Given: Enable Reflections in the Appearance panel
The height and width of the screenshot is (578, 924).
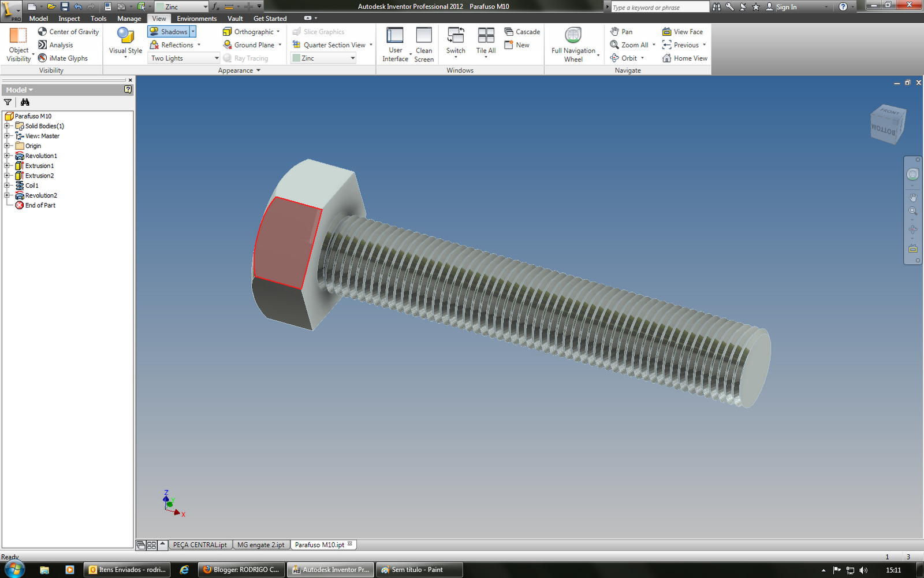Looking at the screenshot, I should click(173, 45).
